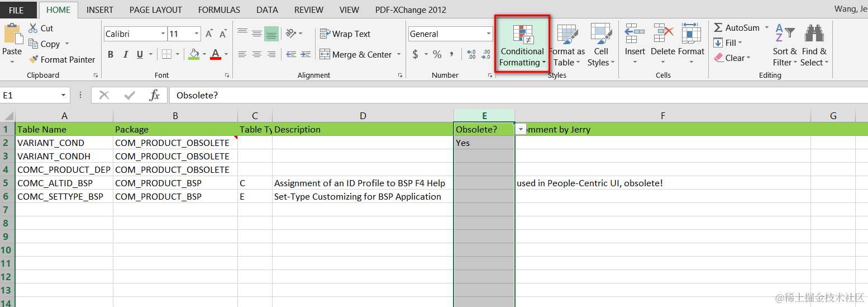Open font name Calibri dropdown
Image resolution: width=868 pixels, height=307 pixels.
click(163, 34)
